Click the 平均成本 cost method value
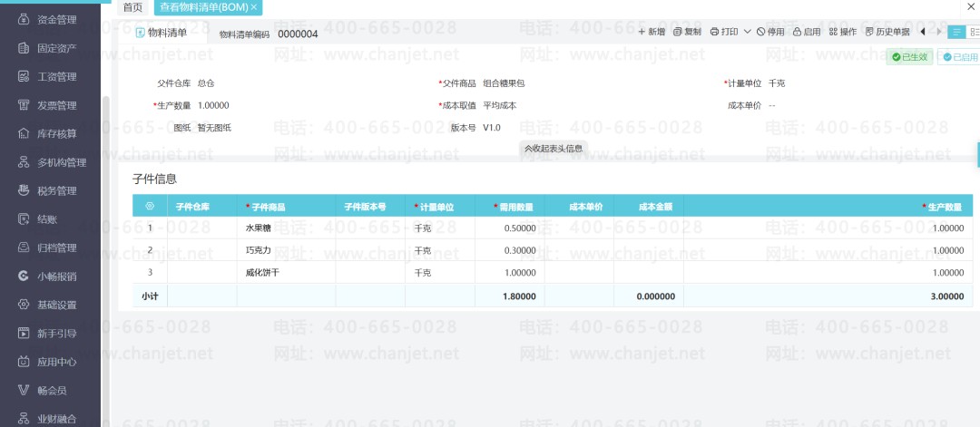The width and height of the screenshot is (980, 427). point(499,105)
